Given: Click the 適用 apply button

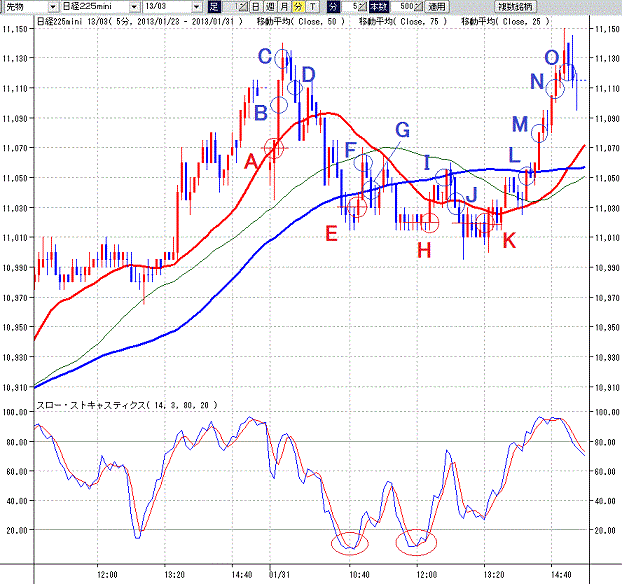Looking at the screenshot, I should click(437, 6).
